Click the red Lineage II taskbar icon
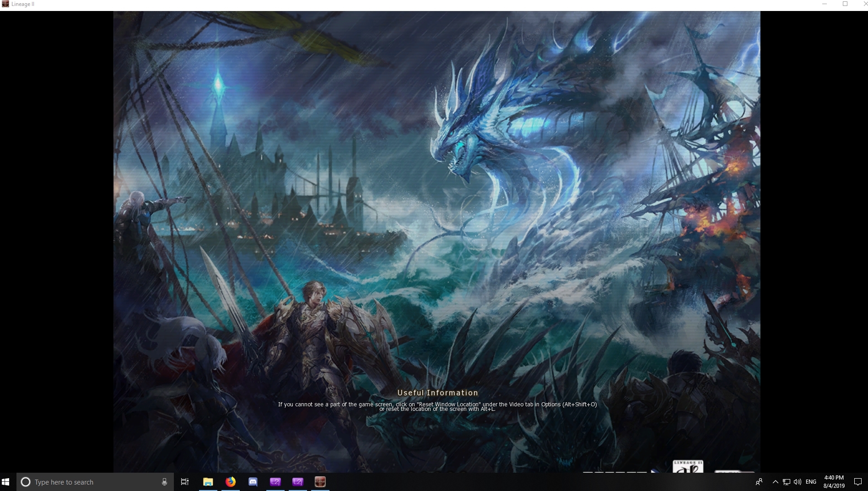 click(x=320, y=482)
